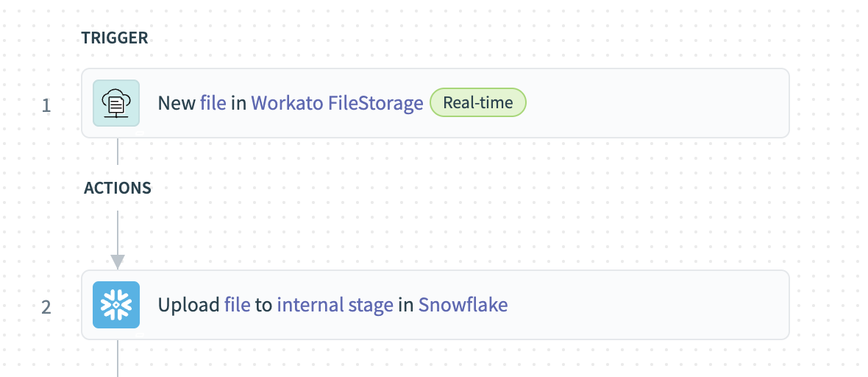Open the "internal stage" link
The width and height of the screenshot is (868, 377).
click(x=335, y=305)
